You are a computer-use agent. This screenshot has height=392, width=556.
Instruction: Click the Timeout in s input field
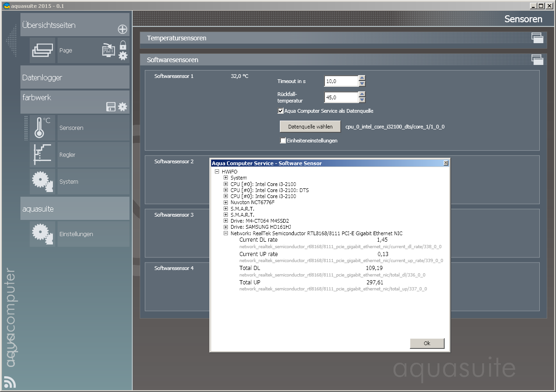coord(341,81)
